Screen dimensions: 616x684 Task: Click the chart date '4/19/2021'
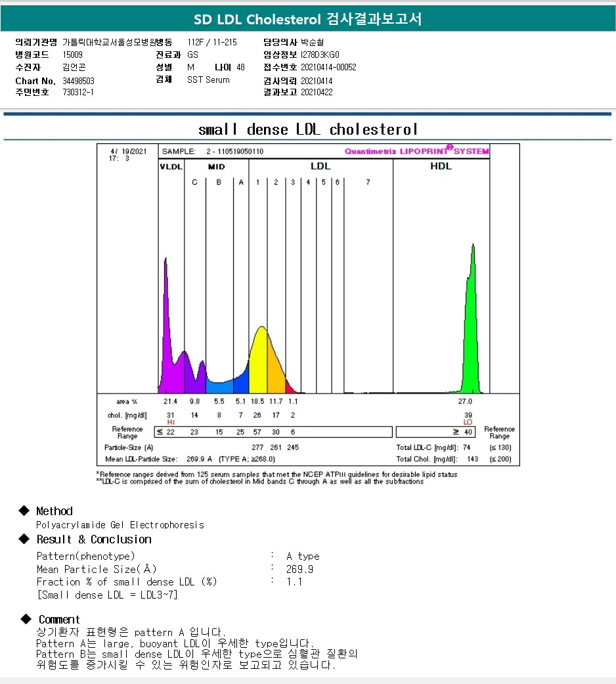tap(129, 151)
